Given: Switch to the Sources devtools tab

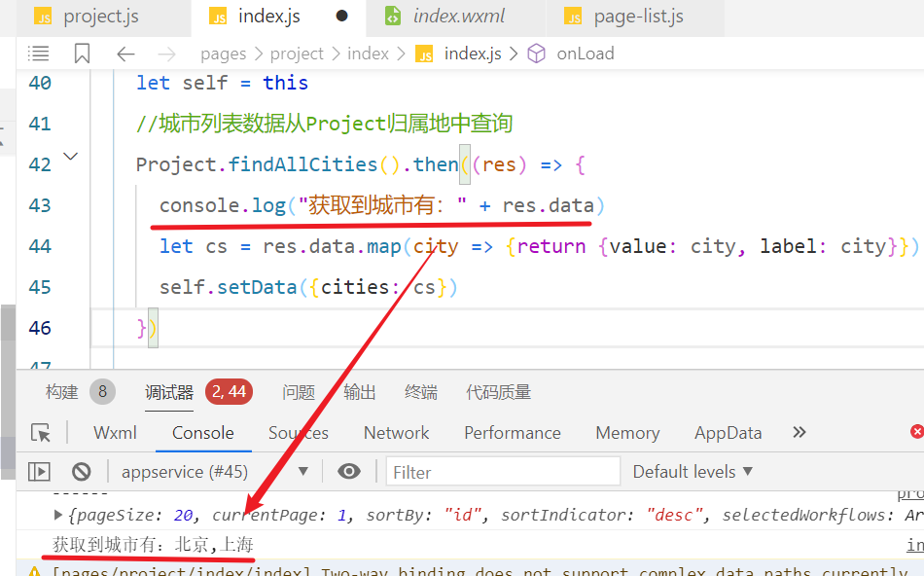Looking at the screenshot, I should point(299,433).
